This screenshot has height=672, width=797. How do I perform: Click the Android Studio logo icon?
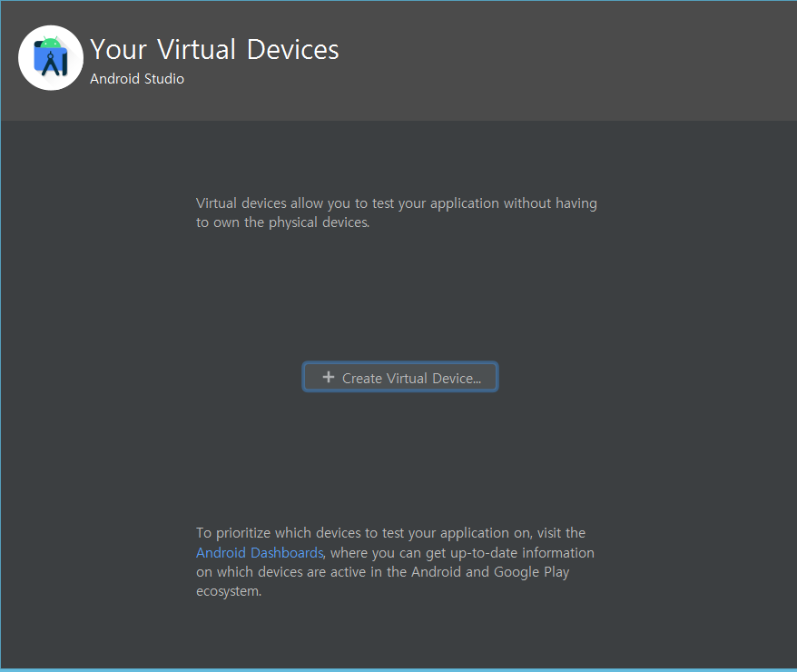51,58
